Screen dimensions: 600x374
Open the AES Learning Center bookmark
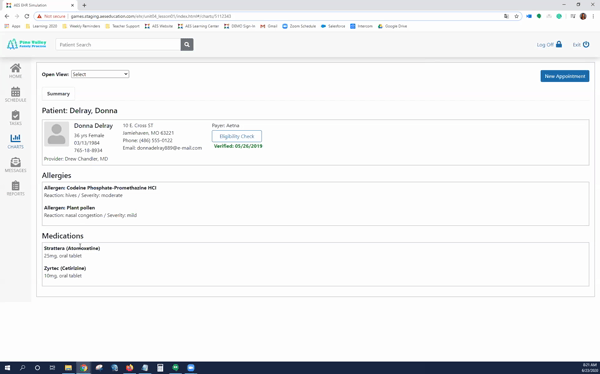[198, 26]
